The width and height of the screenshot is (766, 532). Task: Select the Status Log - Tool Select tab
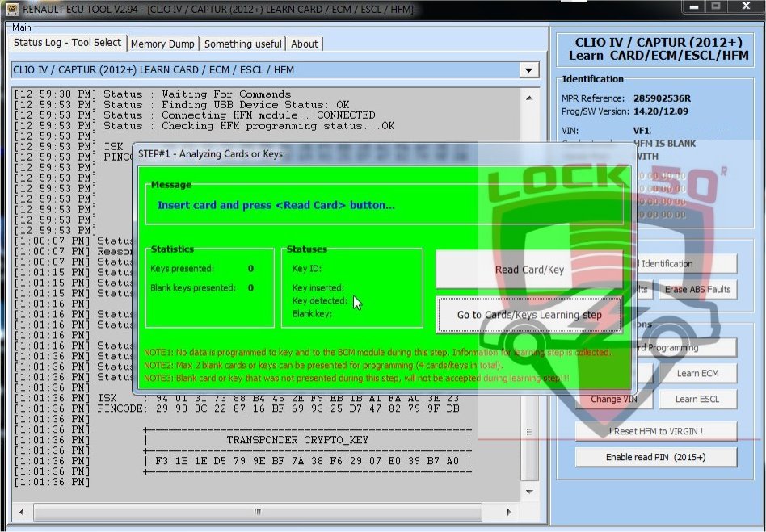(x=67, y=43)
